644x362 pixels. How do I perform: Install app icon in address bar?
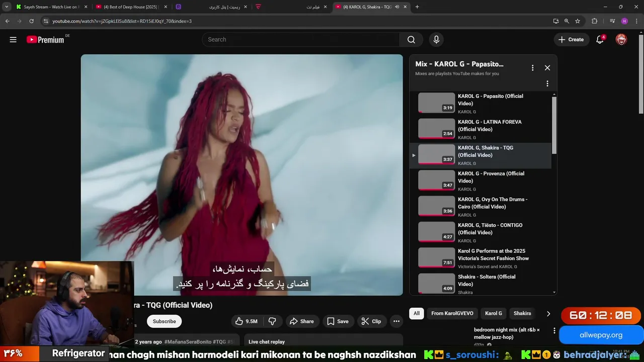(556, 21)
